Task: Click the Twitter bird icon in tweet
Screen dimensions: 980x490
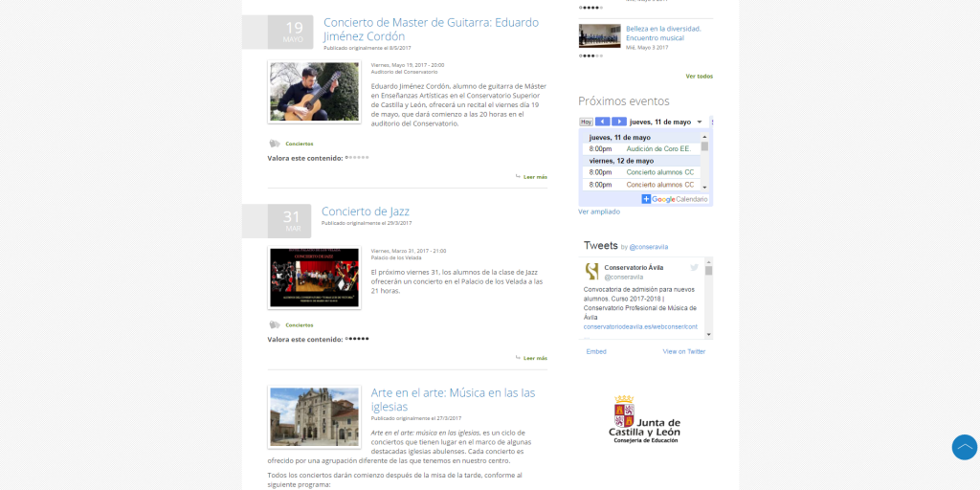Action: (694, 267)
